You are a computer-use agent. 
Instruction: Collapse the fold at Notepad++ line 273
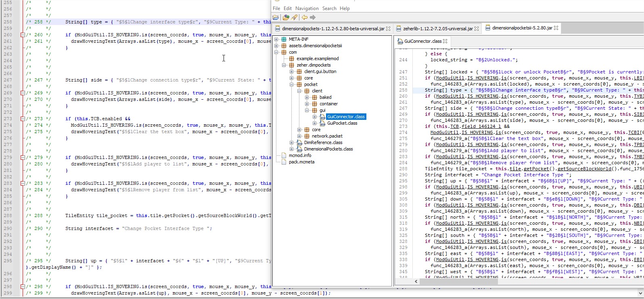pyautogui.click(x=23, y=119)
